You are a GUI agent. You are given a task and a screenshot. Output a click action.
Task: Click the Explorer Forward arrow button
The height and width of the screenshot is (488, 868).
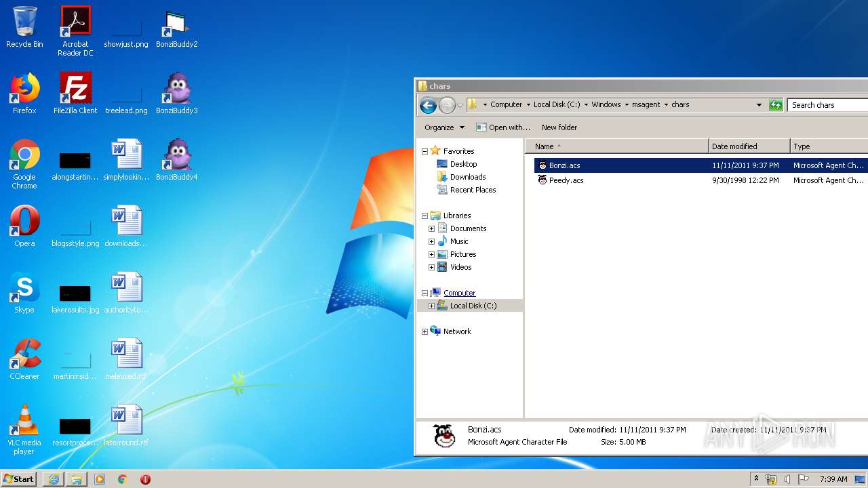pos(447,105)
